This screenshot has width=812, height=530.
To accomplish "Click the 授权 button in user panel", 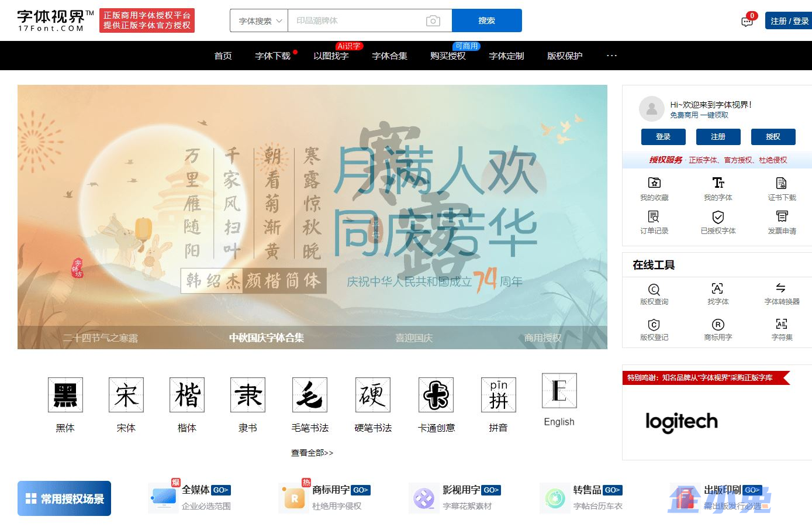I will point(773,137).
